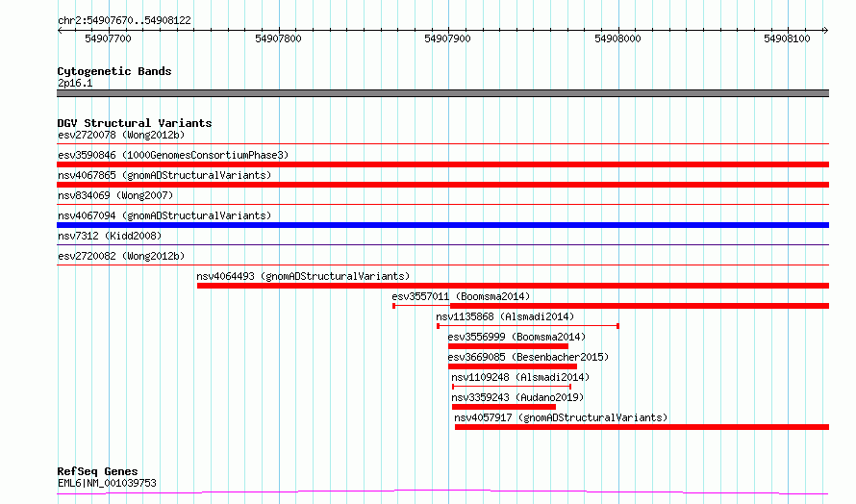Click the 54907800 ruler position label
This screenshot has height=504, width=856.
tap(278, 38)
